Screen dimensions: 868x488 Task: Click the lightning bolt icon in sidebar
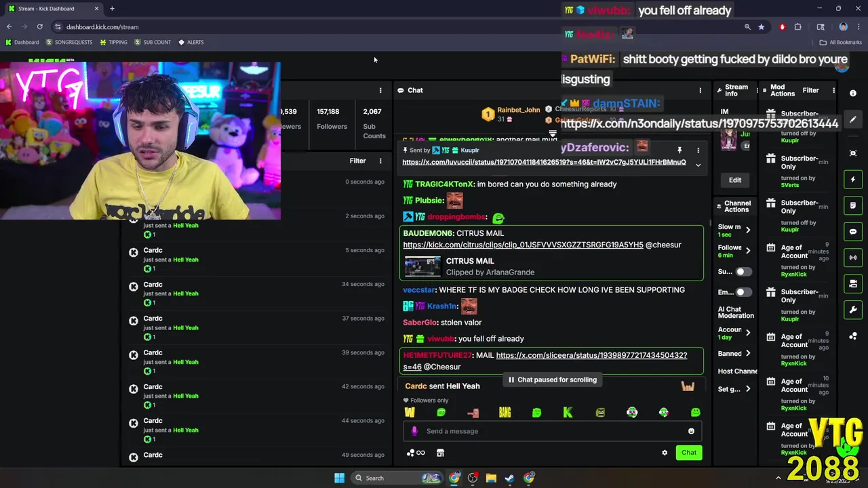coord(853,180)
